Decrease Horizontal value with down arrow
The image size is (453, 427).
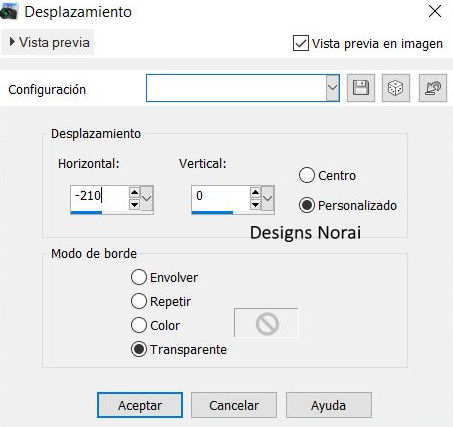tap(134, 204)
